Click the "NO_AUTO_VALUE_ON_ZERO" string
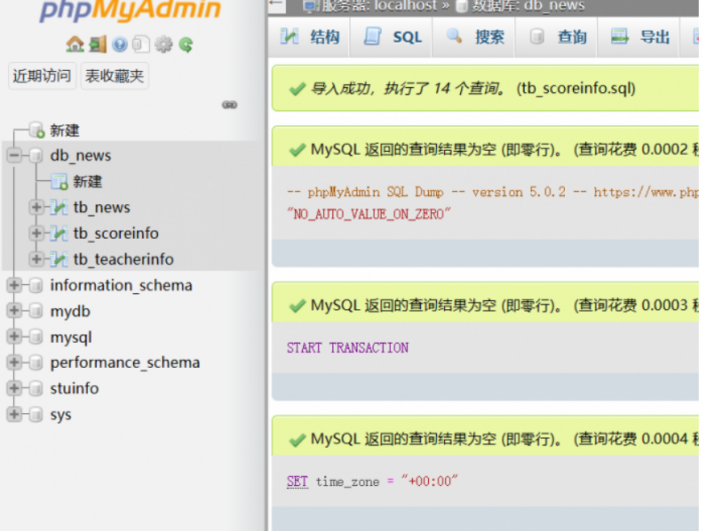The height and width of the screenshot is (531, 702). pos(369,214)
